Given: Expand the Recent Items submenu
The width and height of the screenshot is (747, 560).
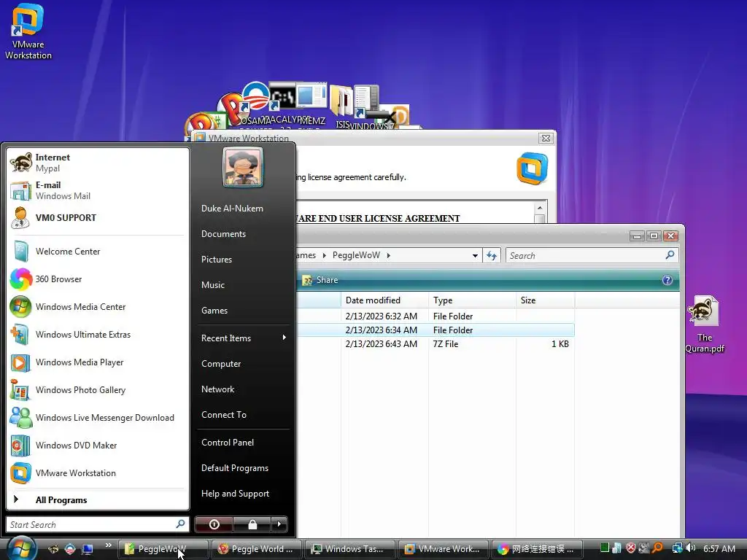Looking at the screenshot, I should 243,338.
